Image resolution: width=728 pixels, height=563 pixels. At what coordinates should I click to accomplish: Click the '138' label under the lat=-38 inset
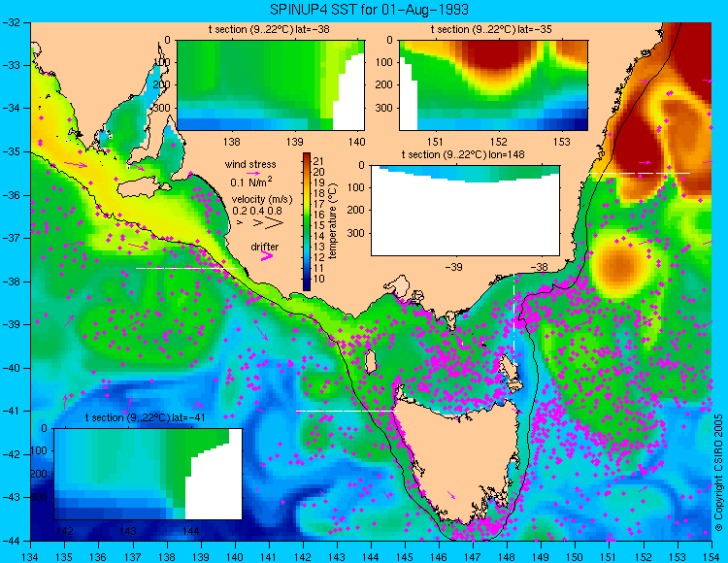coord(232,141)
